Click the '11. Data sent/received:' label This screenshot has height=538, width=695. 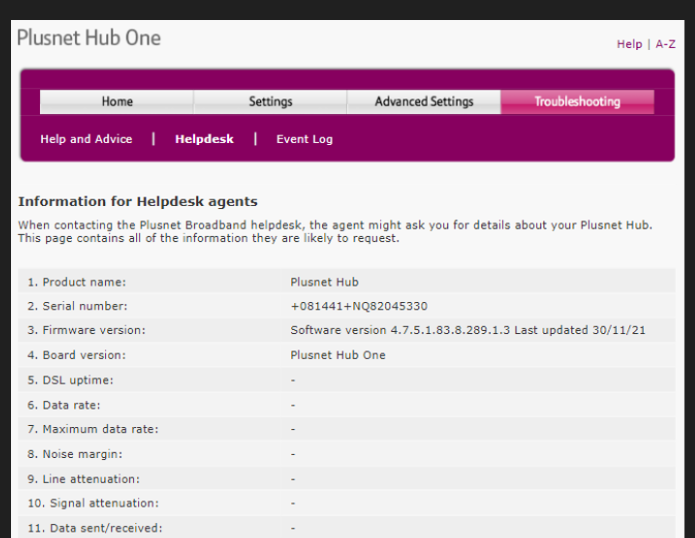pos(95,528)
